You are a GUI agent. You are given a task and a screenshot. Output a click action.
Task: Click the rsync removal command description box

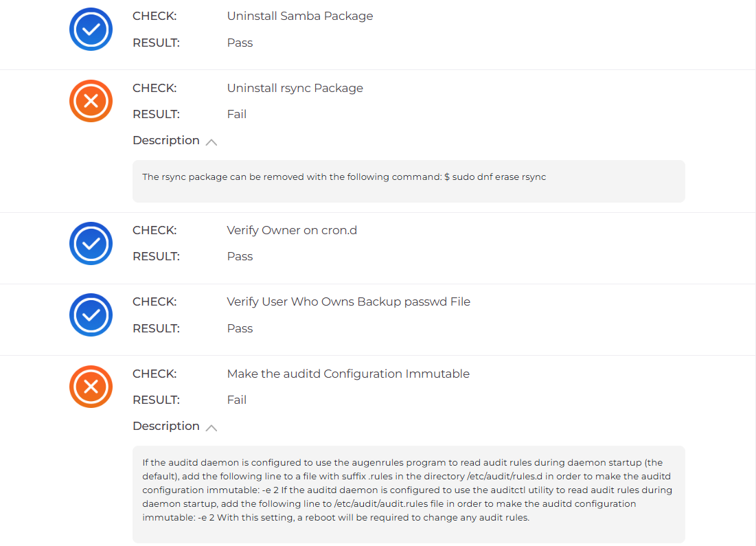(x=409, y=181)
